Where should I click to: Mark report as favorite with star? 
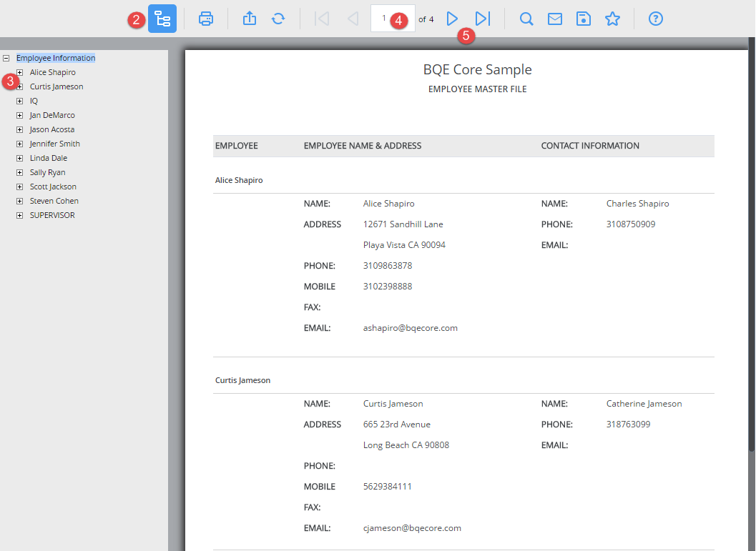612,19
